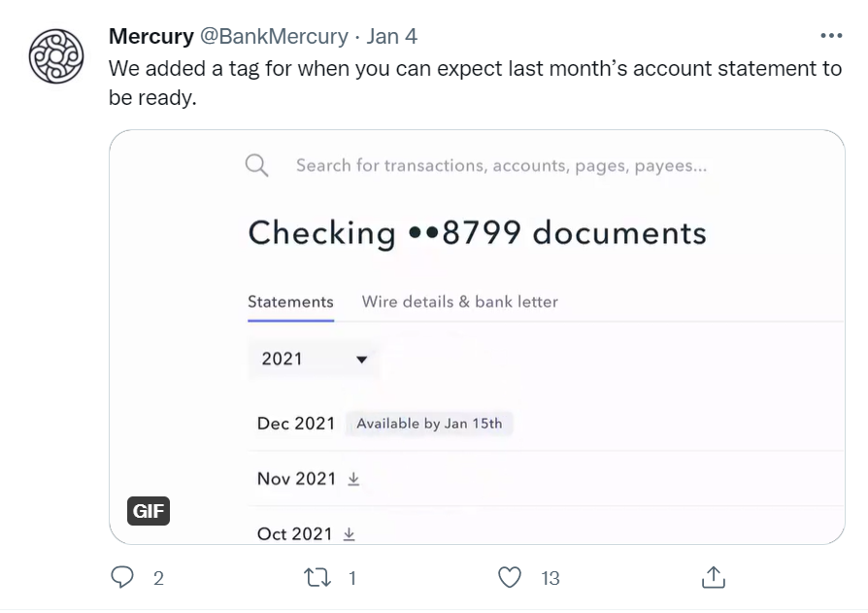Open the @BankMercury handle link
Viewport: 868px width, 613px height.
tap(274, 36)
